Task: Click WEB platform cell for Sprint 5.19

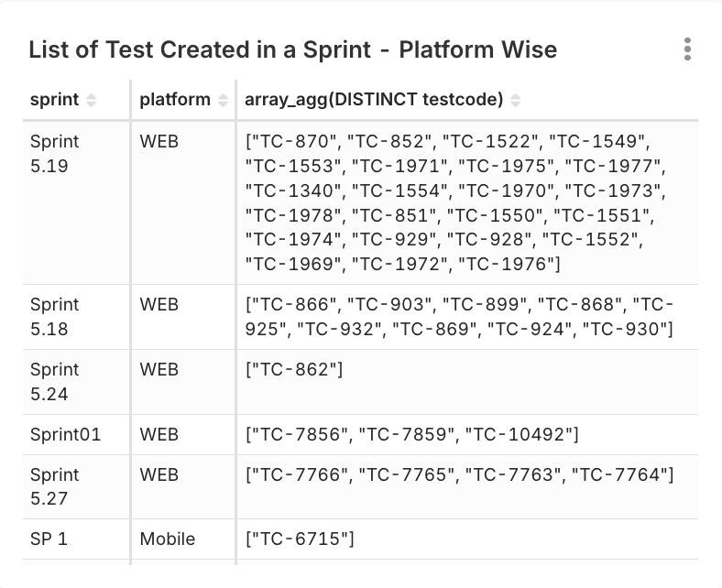Action: (159, 142)
